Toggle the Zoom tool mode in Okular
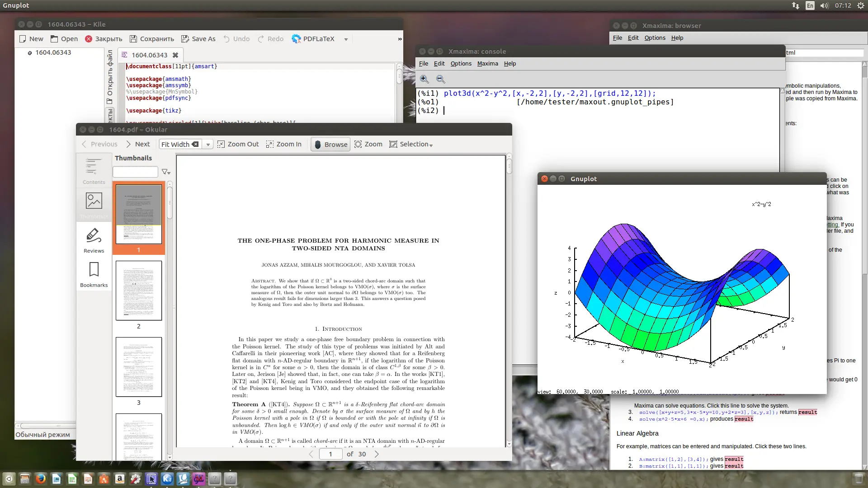This screenshot has width=868, height=488. [x=368, y=144]
